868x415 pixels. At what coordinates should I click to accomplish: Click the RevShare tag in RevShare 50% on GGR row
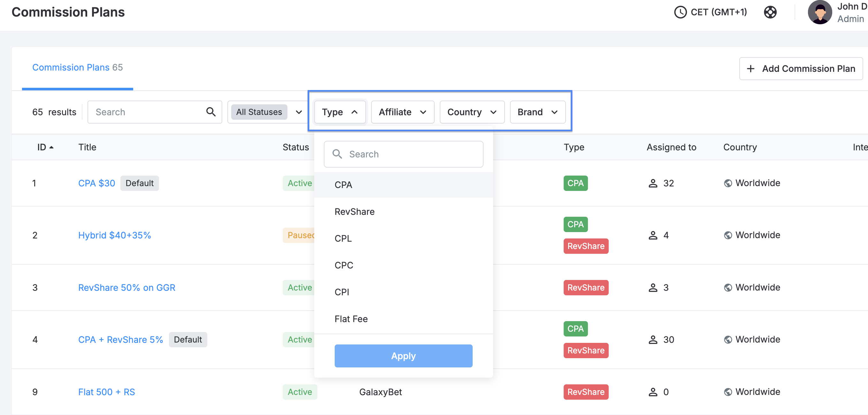(x=586, y=287)
